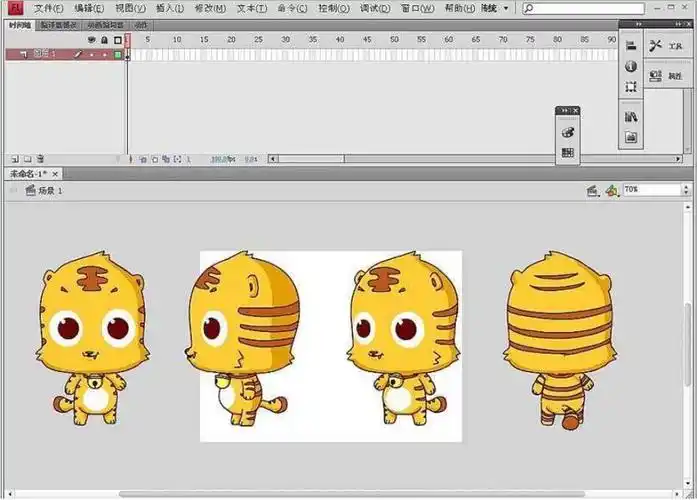Viewport: 697px width, 500px height.
Task: Click the delete layer trash icon
Action: (40, 158)
